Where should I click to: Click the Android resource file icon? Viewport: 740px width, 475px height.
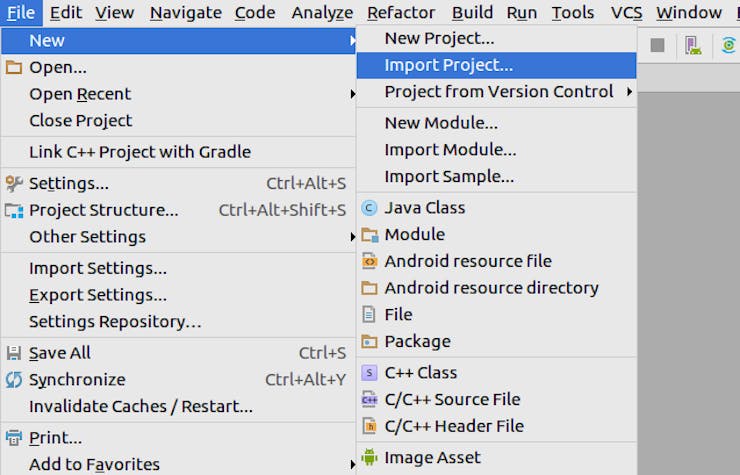[370, 261]
